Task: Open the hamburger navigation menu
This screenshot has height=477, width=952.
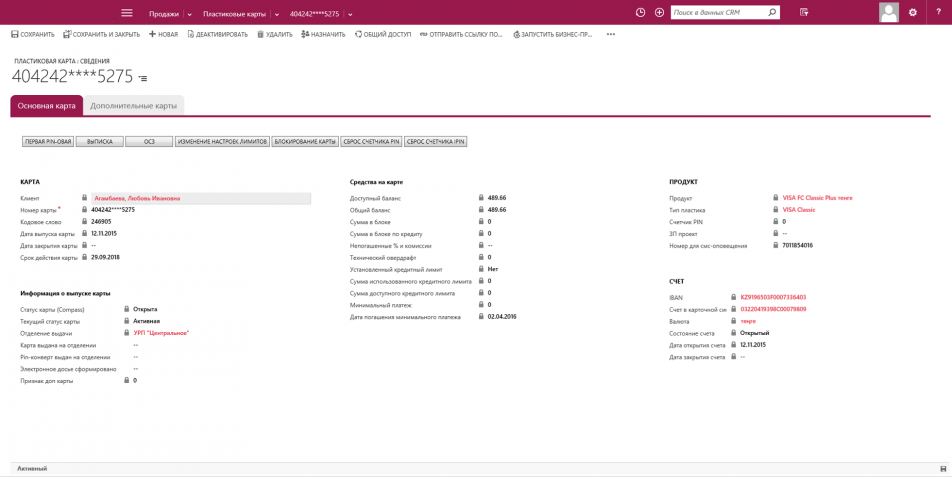Action: click(127, 13)
